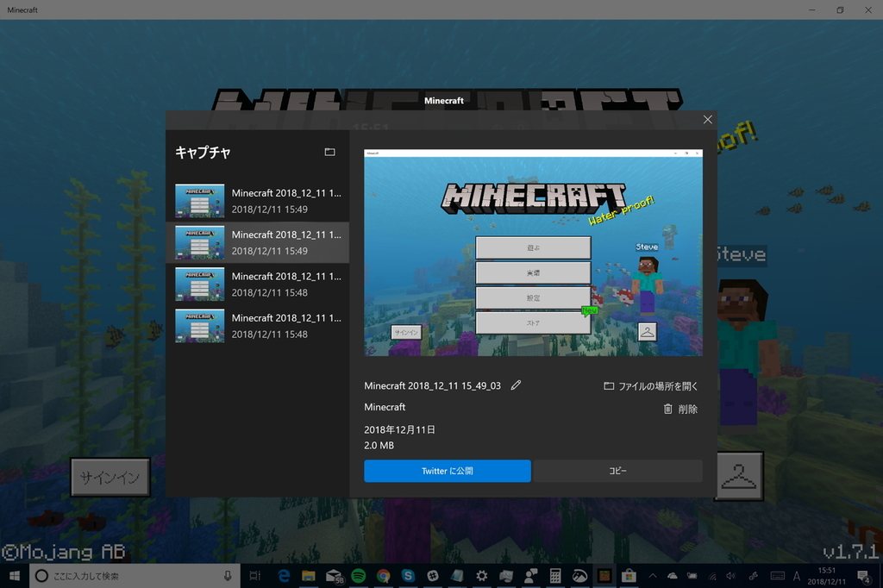Open the Calculator from the taskbar
The width and height of the screenshot is (883, 588).
[555, 576]
